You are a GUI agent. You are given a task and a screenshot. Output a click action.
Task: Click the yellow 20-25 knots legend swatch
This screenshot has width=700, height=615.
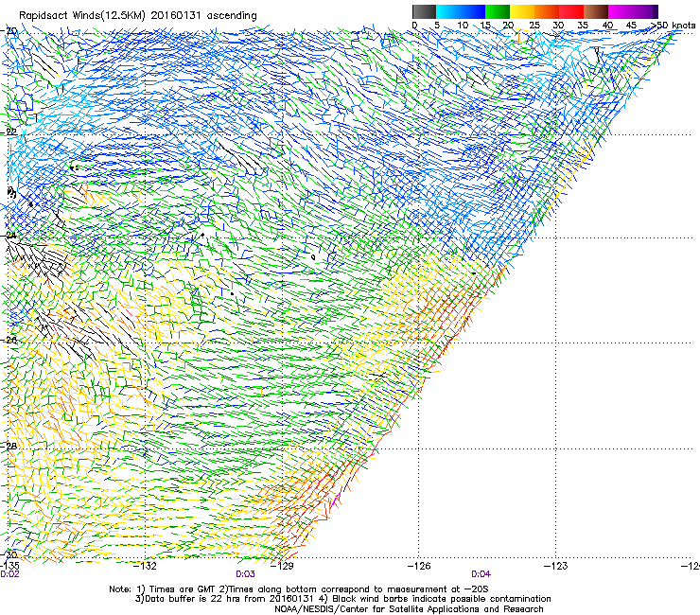(x=522, y=11)
